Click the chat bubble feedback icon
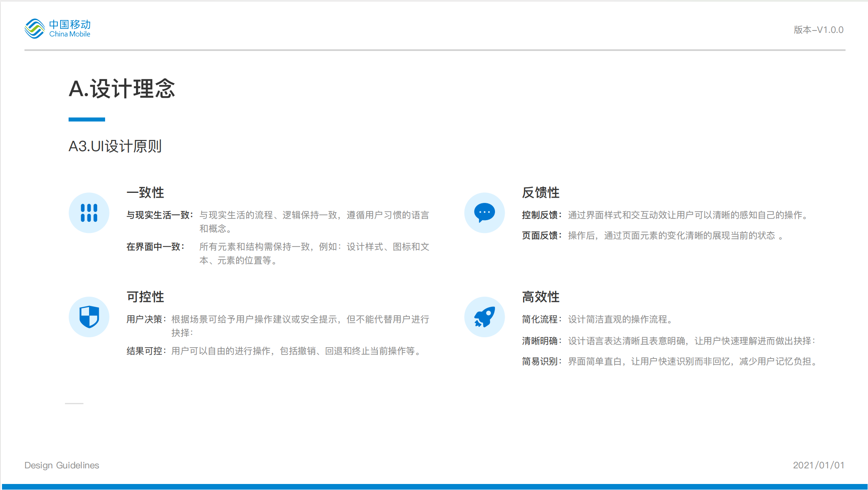 [x=485, y=213]
